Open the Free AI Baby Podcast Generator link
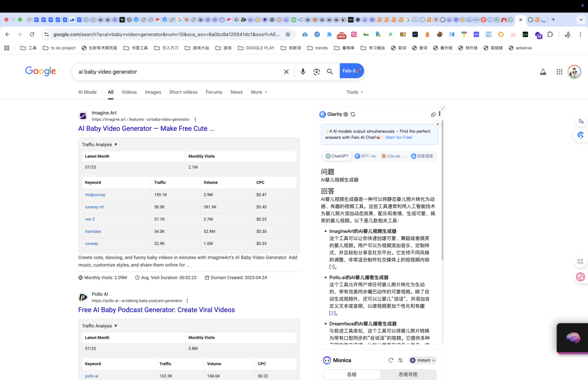Screen dimensions: 588x380 click(156, 310)
